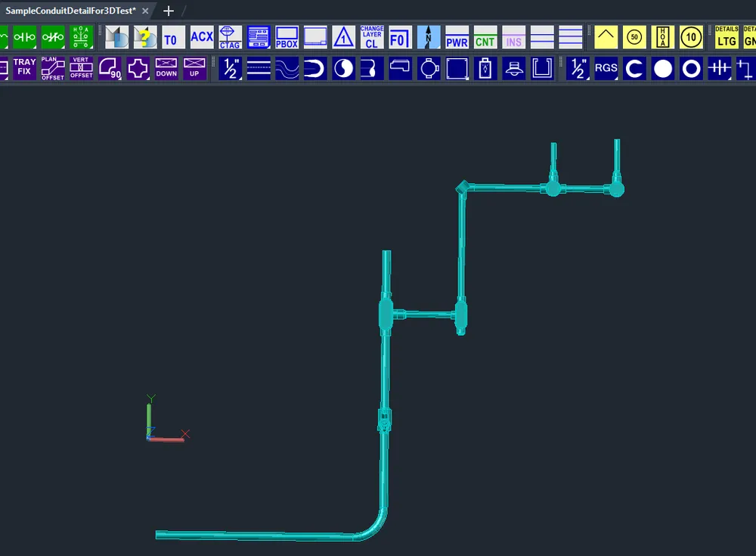This screenshot has width=756, height=556.
Task: Close the SampleConduitDetailFor3DTest tab
Action: 145,11
